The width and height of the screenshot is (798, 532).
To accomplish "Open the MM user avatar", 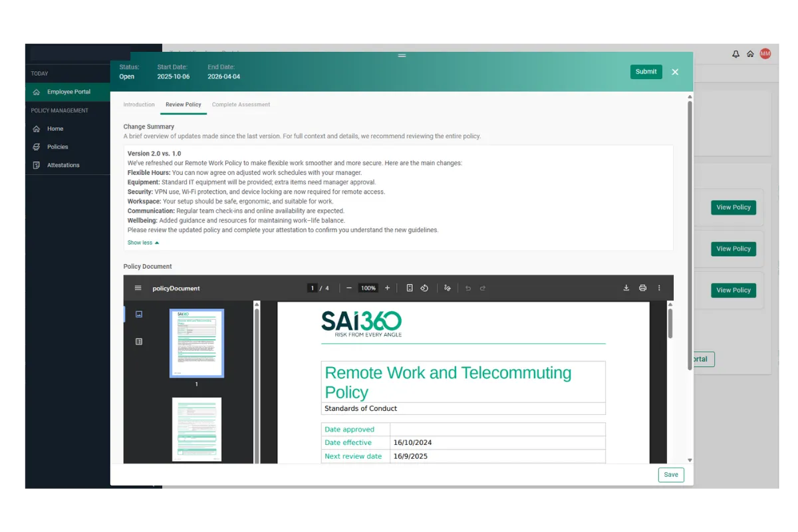I will click(x=765, y=54).
